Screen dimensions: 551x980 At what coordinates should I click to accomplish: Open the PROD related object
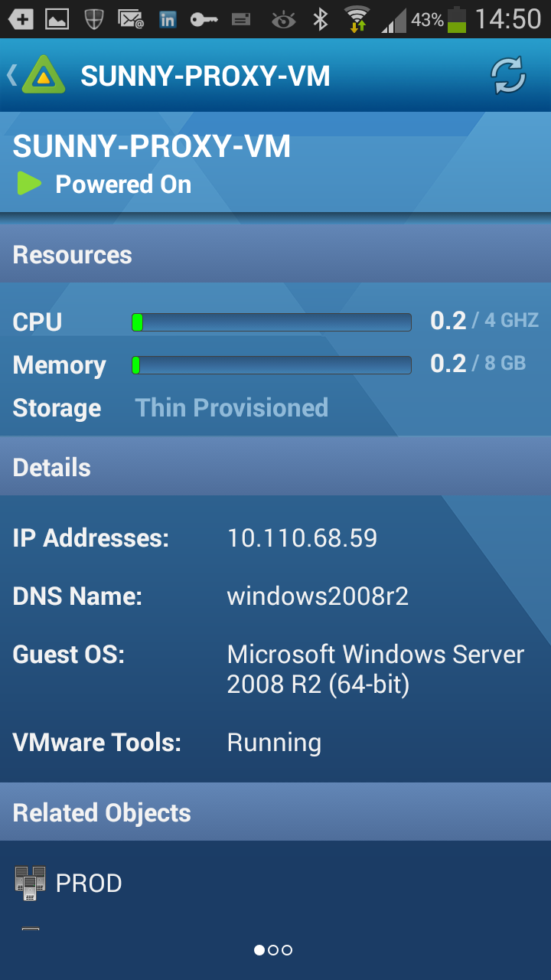(x=89, y=883)
